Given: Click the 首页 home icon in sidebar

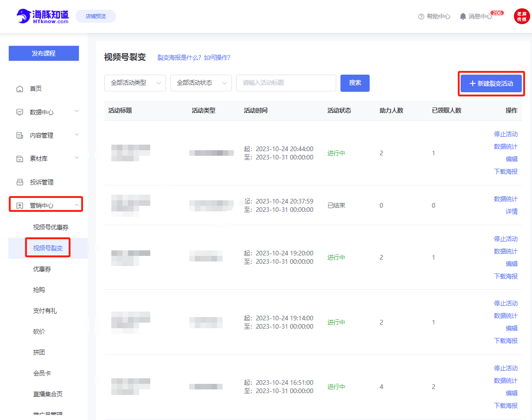Looking at the screenshot, I should [x=19, y=89].
